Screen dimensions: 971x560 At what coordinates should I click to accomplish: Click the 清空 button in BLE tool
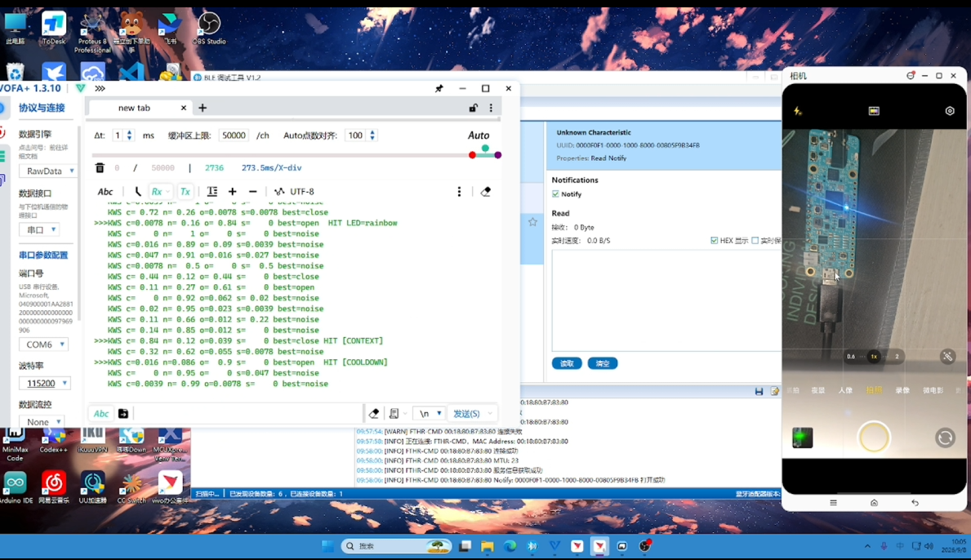(x=603, y=363)
